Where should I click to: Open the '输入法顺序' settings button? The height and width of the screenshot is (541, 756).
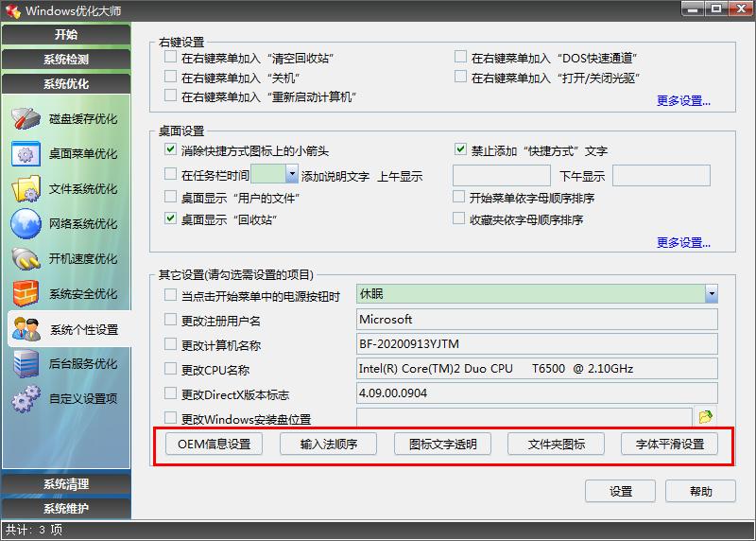pyautogui.click(x=328, y=444)
